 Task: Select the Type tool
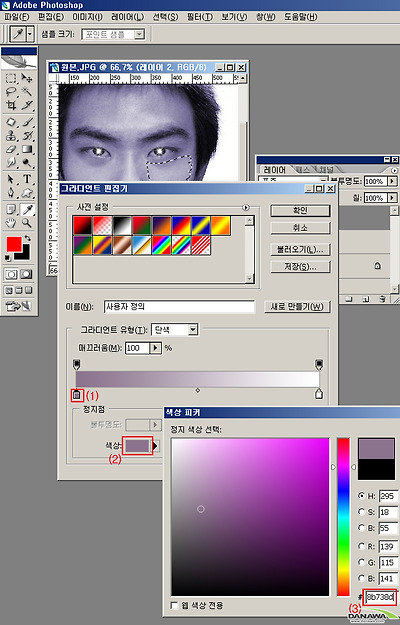click(x=27, y=179)
